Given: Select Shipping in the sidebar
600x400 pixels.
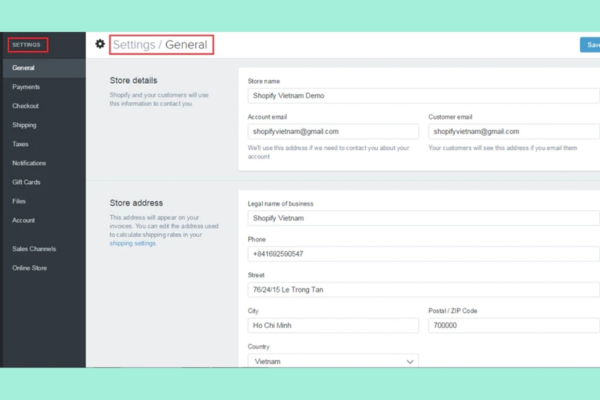Looking at the screenshot, I should (24, 125).
